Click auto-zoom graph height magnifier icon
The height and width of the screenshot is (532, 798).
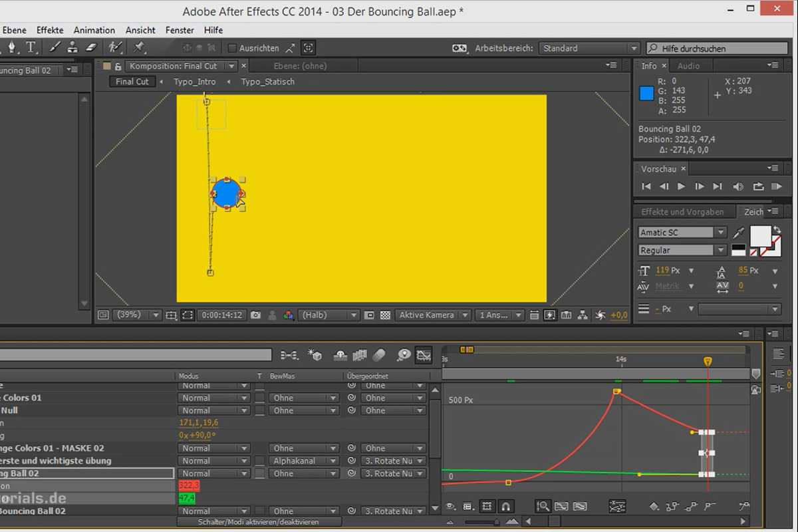click(x=543, y=507)
